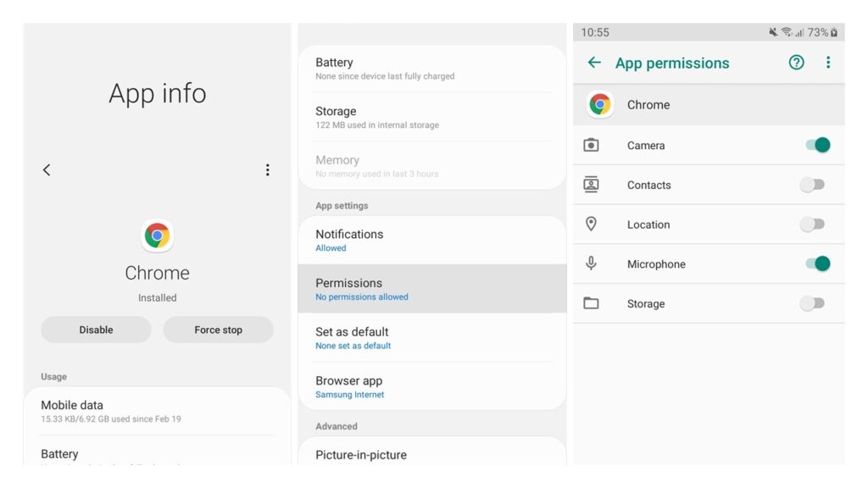Go back using the App info chevron

coord(47,169)
